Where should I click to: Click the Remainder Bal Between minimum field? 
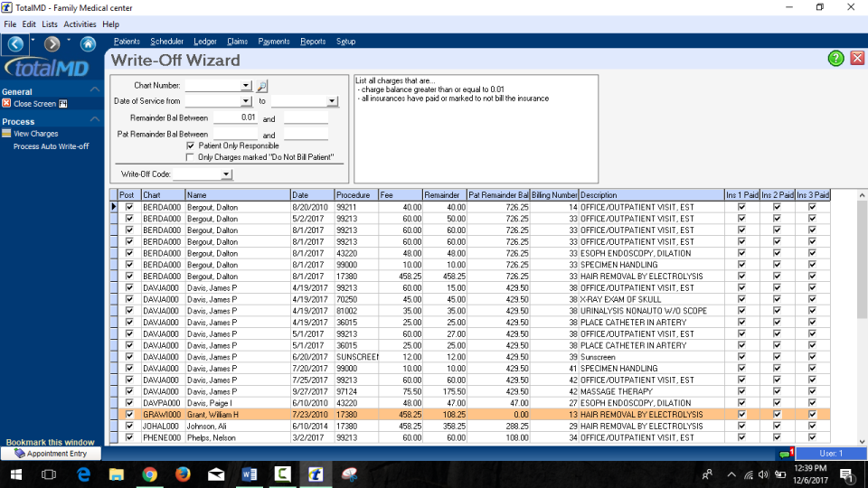click(x=235, y=117)
